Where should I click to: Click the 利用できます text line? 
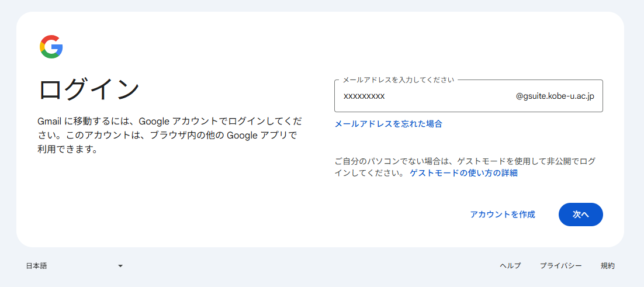click(67, 150)
